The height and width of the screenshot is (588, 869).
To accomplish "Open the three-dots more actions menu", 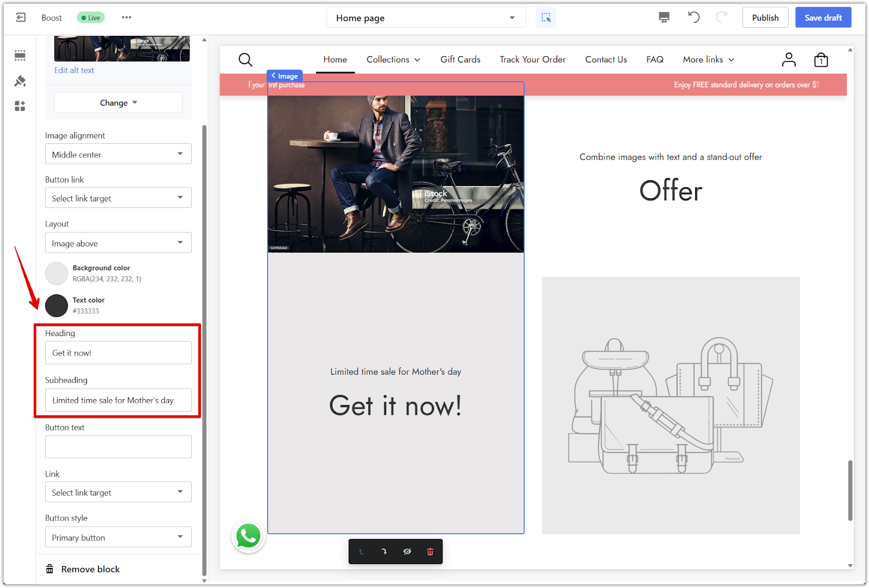I will (127, 17).
